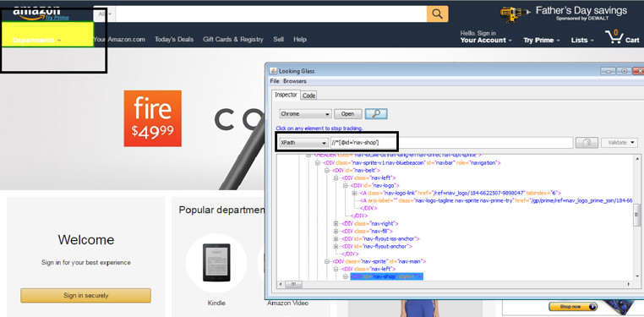Expand the nav-flyout-anchor DIV node
Viewport: 644px width, 317px height.
tap(336, 246)
